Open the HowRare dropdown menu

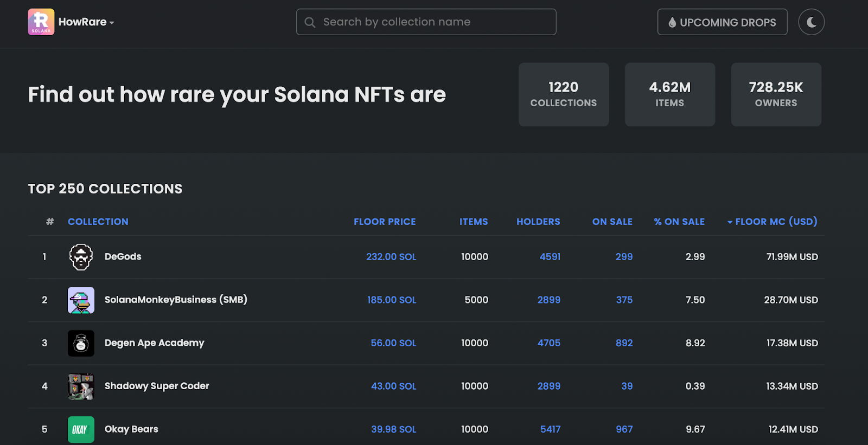coord(86,22)
